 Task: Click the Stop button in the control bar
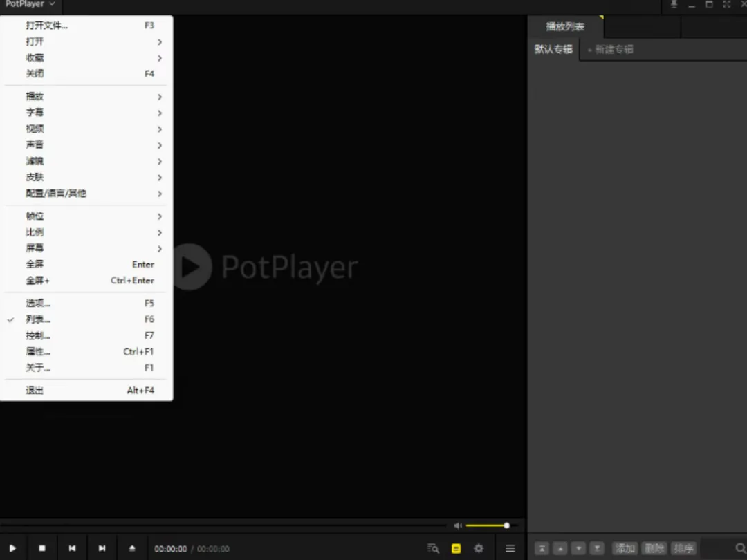pos(42,548)
